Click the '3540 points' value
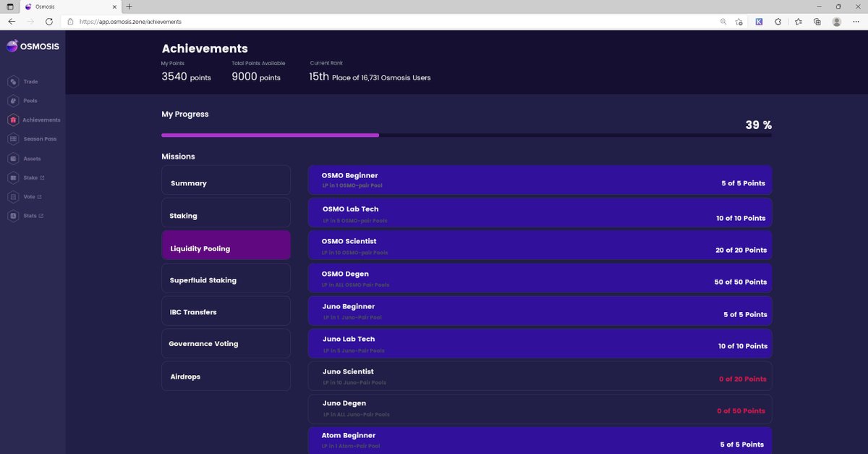This screenshot has width=868, height=454. (186, 77)
